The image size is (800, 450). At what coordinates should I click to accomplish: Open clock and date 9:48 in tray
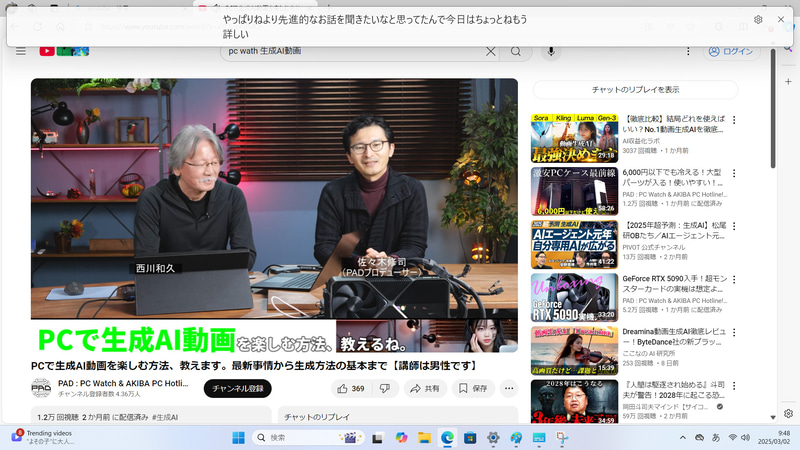point(773,438)
